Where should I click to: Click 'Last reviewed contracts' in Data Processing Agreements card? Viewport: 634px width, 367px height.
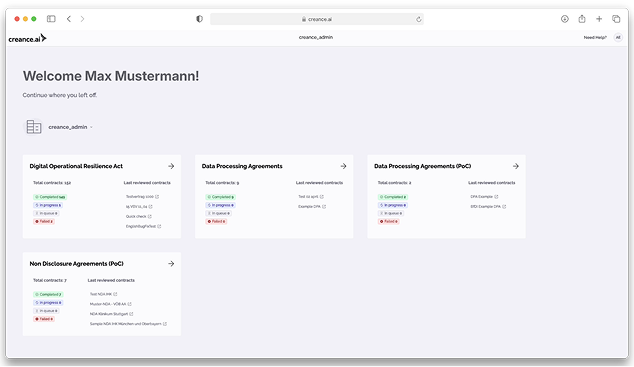pyautogui.click(x=319, y=183)
